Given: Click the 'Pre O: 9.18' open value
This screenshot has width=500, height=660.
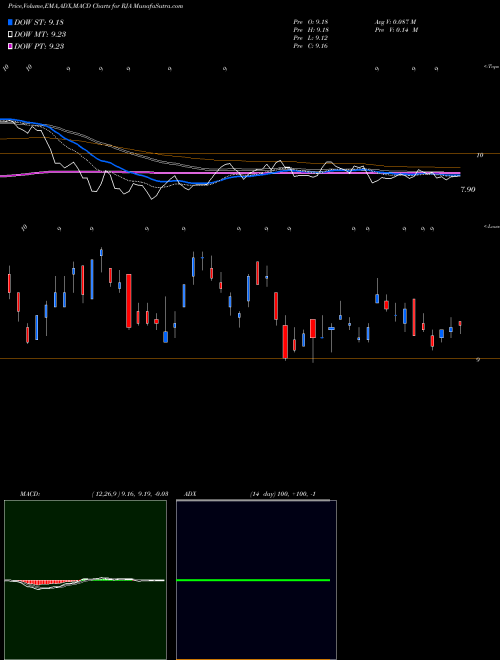Looking at the screenshot, I should tap(311, 22).
